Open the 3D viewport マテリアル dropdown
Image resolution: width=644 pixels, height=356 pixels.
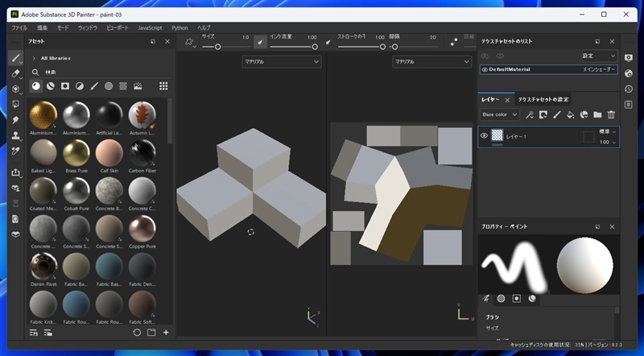[x=282, y=61]
